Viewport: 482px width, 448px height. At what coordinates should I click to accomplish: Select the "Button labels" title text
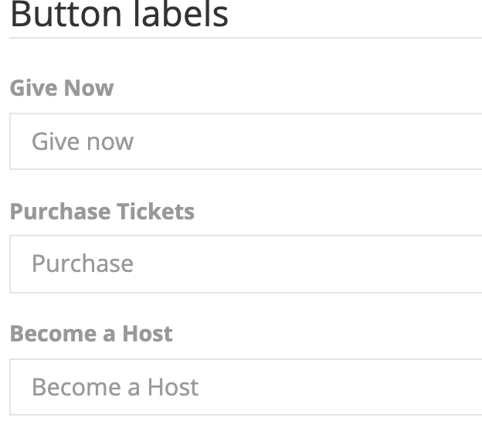point(119,15)
